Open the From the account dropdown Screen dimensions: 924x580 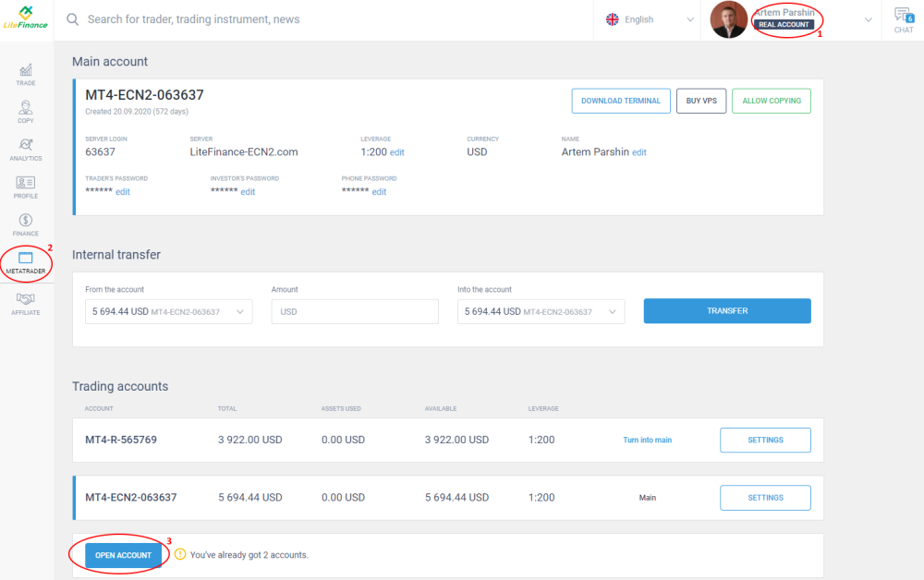pos(168,311)
